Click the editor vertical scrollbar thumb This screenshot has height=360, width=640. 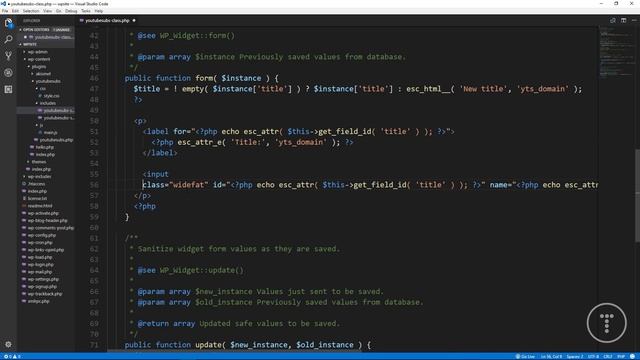click(637, 196)
